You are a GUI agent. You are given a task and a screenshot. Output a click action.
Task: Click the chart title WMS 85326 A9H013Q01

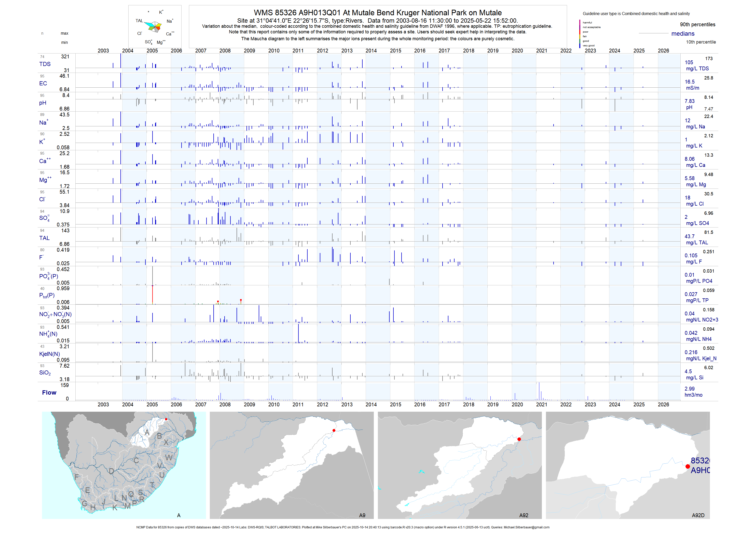click(x=377, y=12)
